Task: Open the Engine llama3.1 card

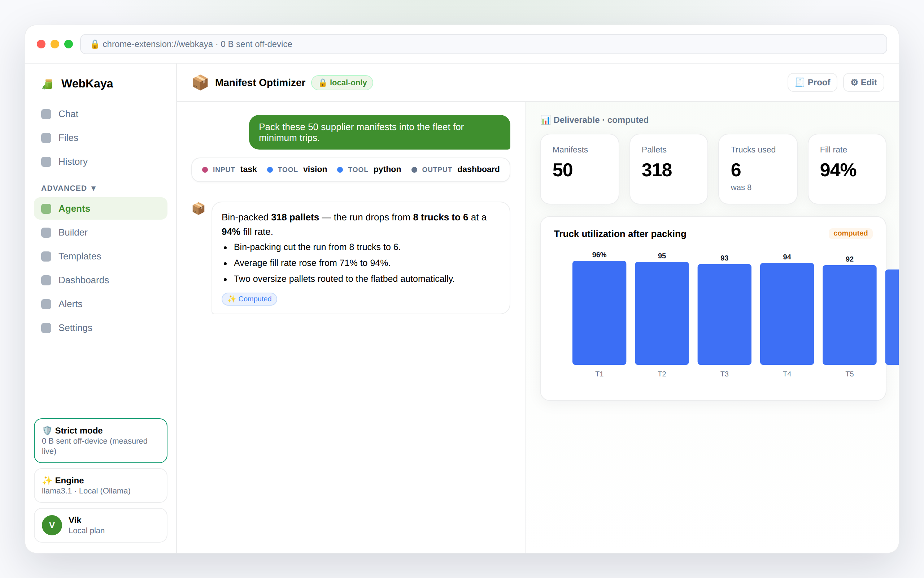Action: click(101, 486)
